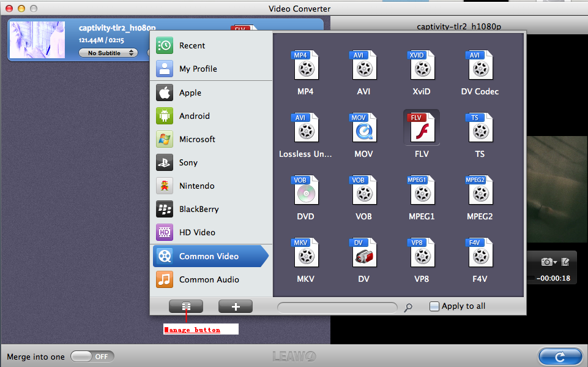Toggle the Merge into one switch
The width and height of the screenshot is (588, 367).
pyautogui.click(x=92, y=357)
